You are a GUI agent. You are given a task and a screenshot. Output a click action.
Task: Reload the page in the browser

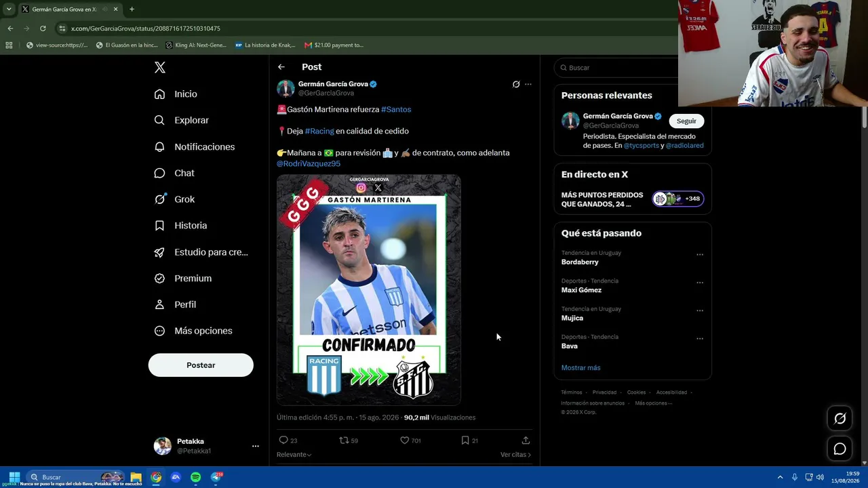pyautogui.click(x=43, y=28)
